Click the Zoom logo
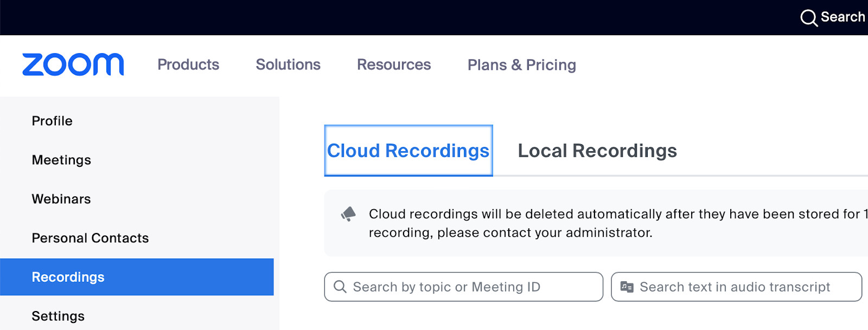Image resolution: width=868 pixels, height=330 pixels. 73,64
